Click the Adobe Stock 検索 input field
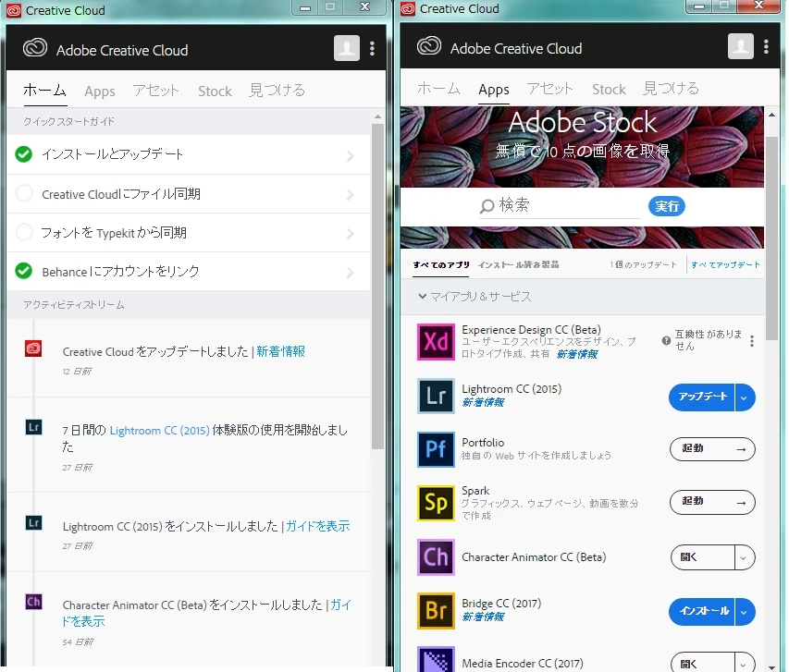The width and height of the screenshot is (789, 672). point(560,206)
